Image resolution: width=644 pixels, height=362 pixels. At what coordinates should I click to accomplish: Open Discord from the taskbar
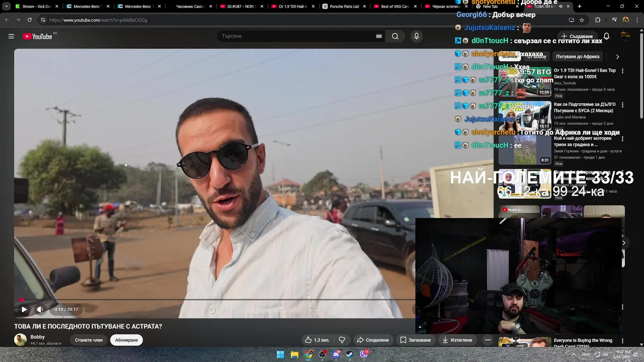[337, 354]
